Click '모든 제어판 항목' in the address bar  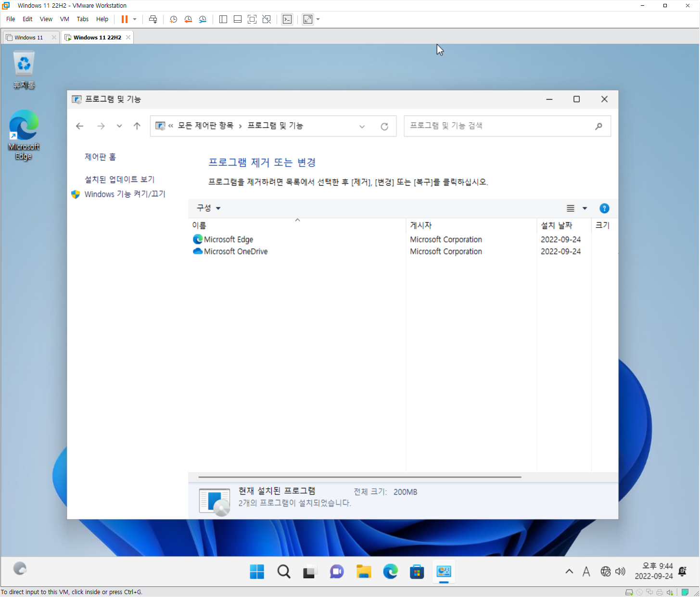click(x=205, y=126)
